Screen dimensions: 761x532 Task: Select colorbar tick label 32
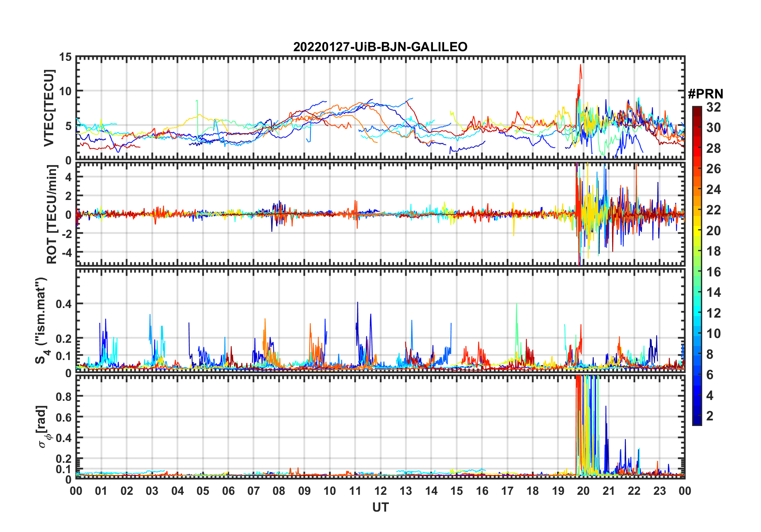click(713, 107)
